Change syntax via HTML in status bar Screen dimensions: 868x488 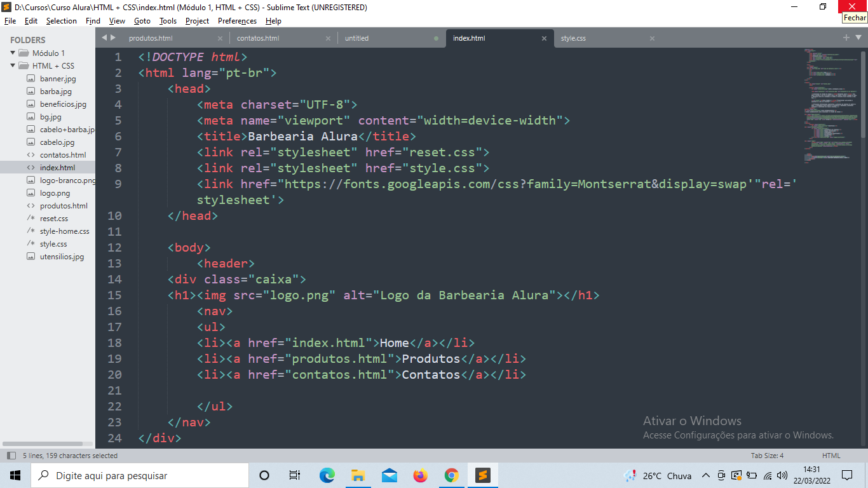(831, 456)
